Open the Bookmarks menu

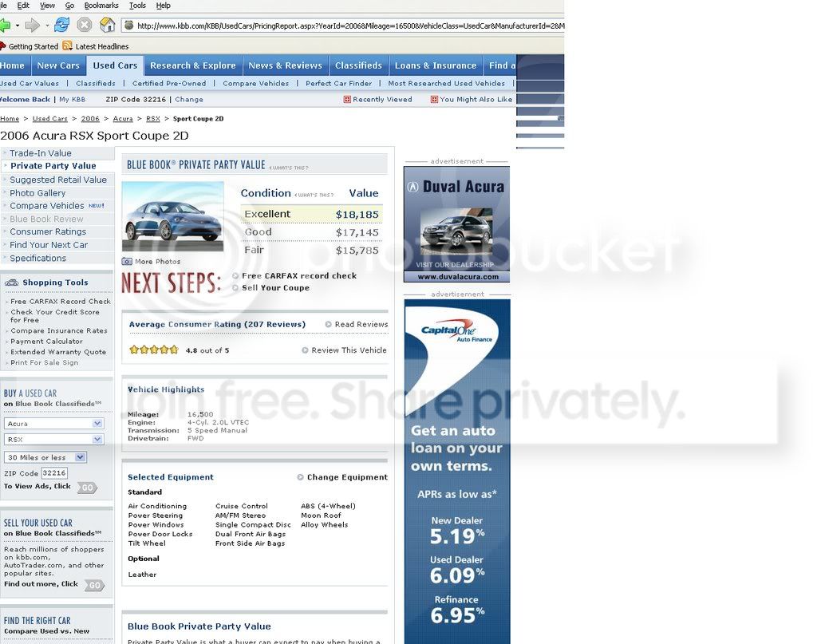coord(101,6)
